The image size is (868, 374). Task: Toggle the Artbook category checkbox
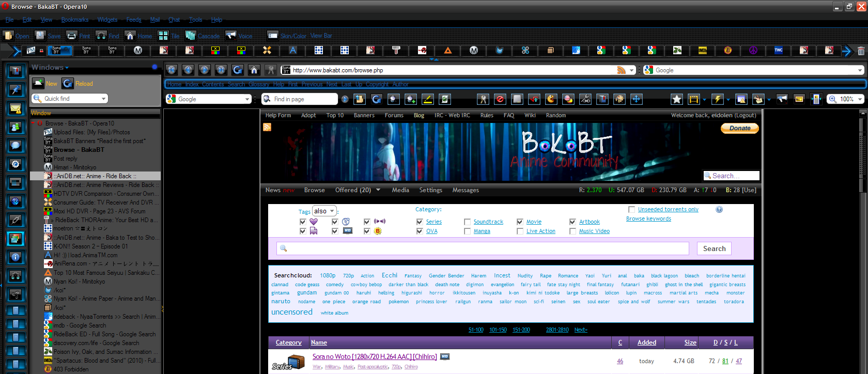(x=572, y=222)
